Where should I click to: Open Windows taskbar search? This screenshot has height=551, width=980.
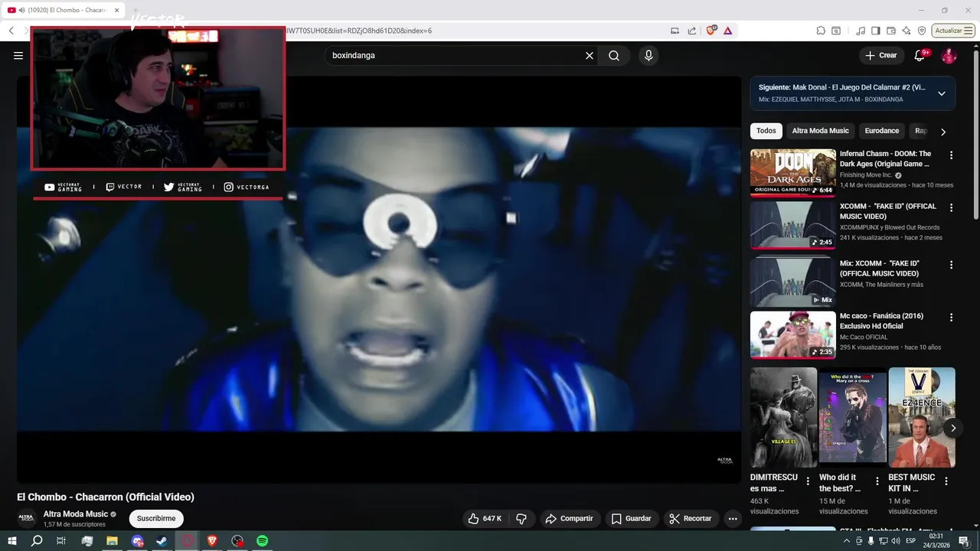click(37, 541)
